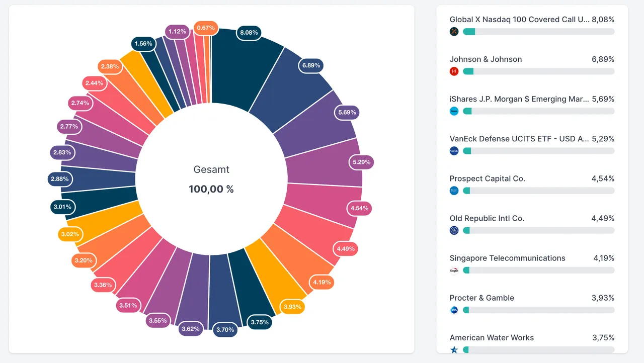Select the 3.01% label on donut chart

click(x=63, y=207)
